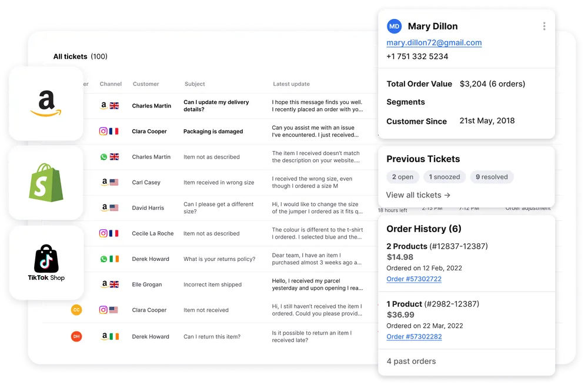Screen dimensions: 588x392
Task: Click the 4 past orders row
Action: tap(466, 361)
